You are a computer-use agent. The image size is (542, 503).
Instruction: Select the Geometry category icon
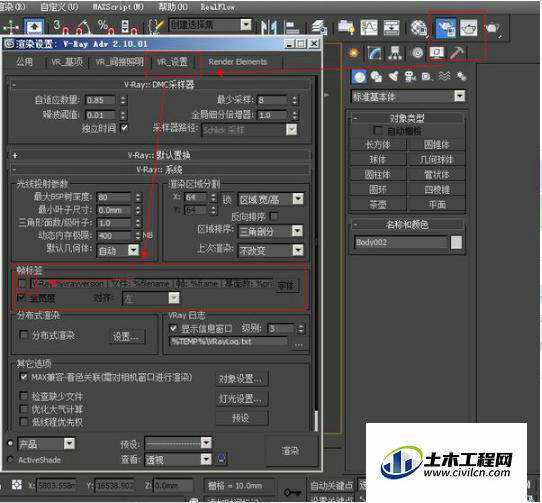(x=359, y=76)
